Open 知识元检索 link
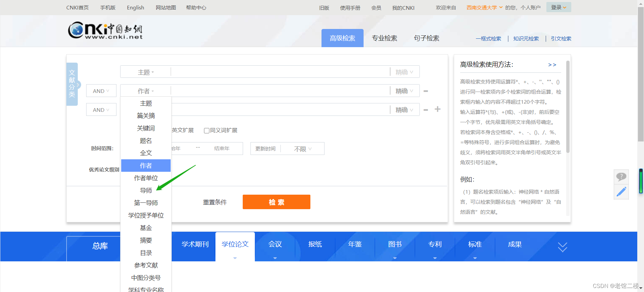This screenshot has width=644, height=292. click(526, 39)
